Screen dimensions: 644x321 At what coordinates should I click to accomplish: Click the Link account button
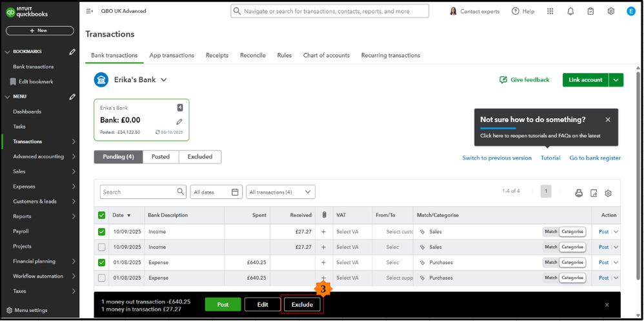pyautogui.click(x=586, y=80)
